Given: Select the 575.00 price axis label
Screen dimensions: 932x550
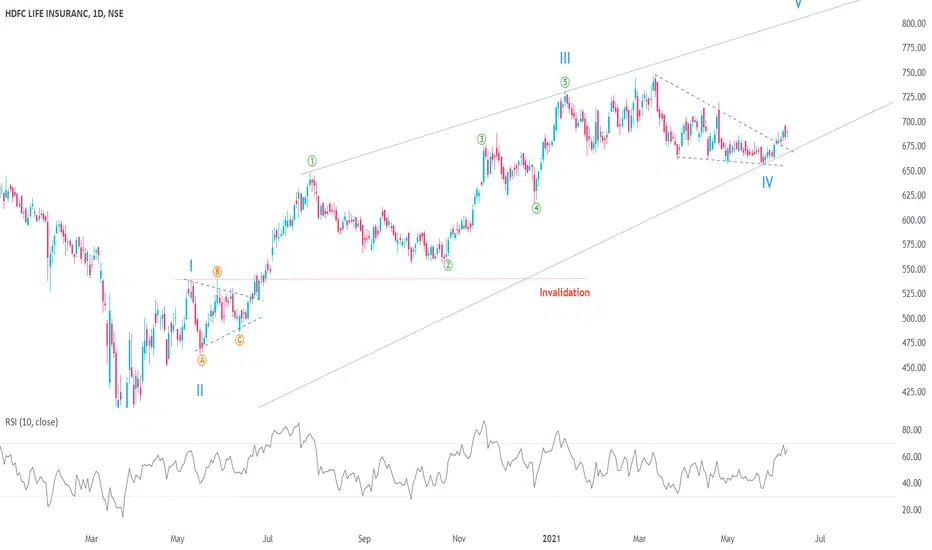Looking at the screenshot, I should (x=914, y=244).
